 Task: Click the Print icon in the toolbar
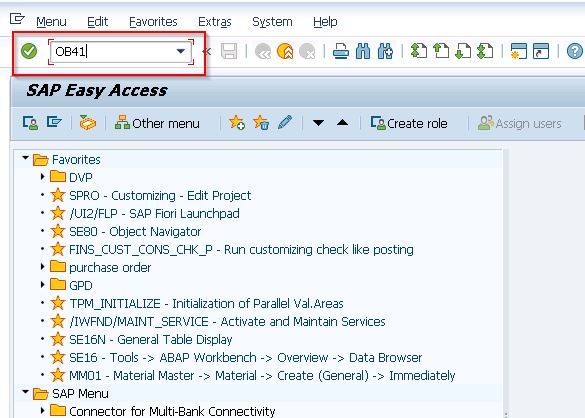[340, 51]
